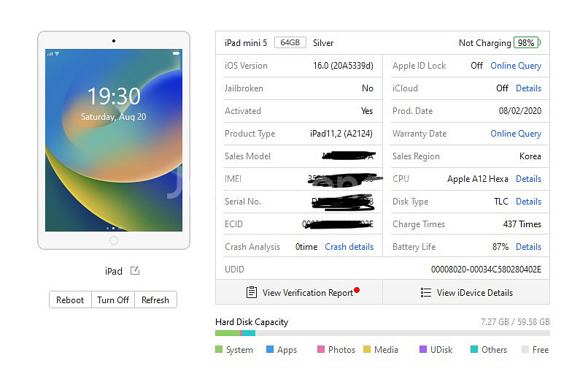
Task: Click the Apple ID Lock Off value
Action: (476, 66)
